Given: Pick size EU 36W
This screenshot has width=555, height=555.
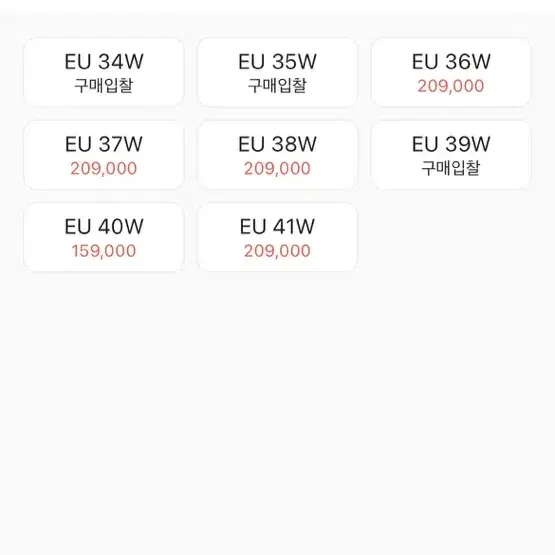Looking at the screenshot, I should [451, 72].
